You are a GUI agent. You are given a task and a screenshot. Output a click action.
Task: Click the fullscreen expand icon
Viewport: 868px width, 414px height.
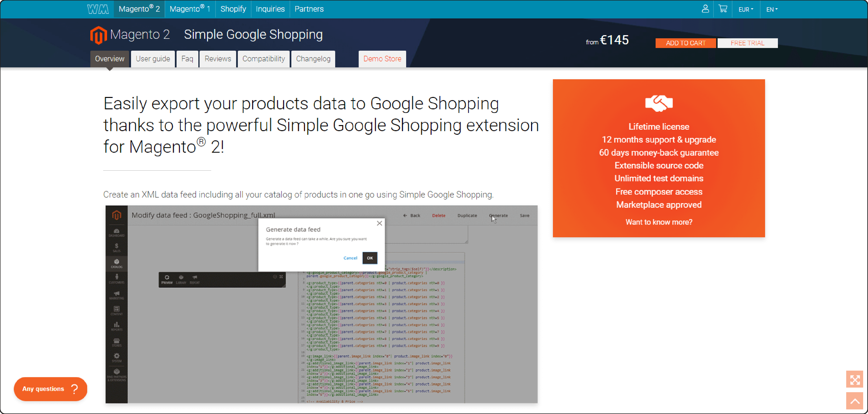(x=854, y=380)
